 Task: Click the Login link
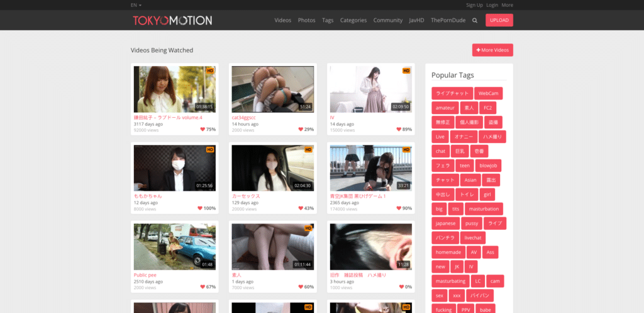(492, 5)
